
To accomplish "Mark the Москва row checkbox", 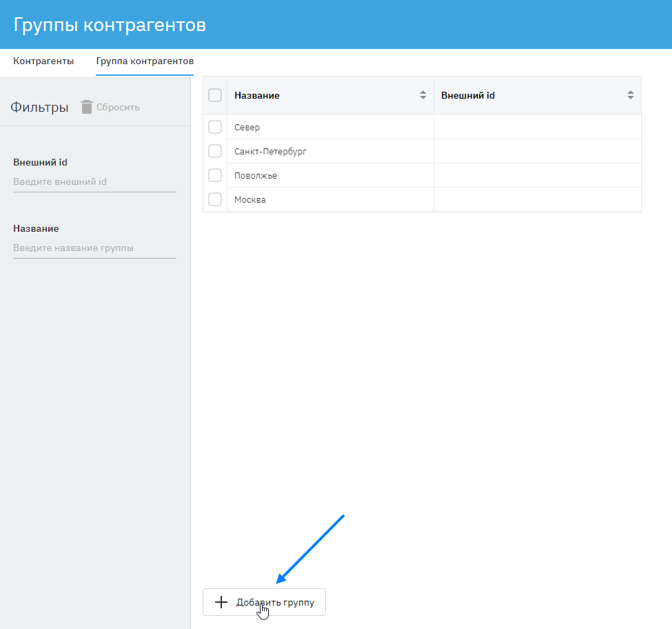I will click(x=215, y=199).
